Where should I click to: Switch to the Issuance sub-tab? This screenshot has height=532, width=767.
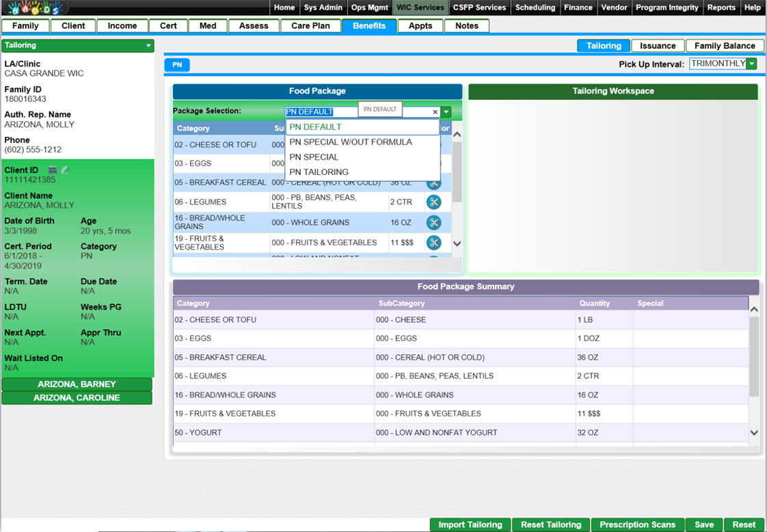658,46
